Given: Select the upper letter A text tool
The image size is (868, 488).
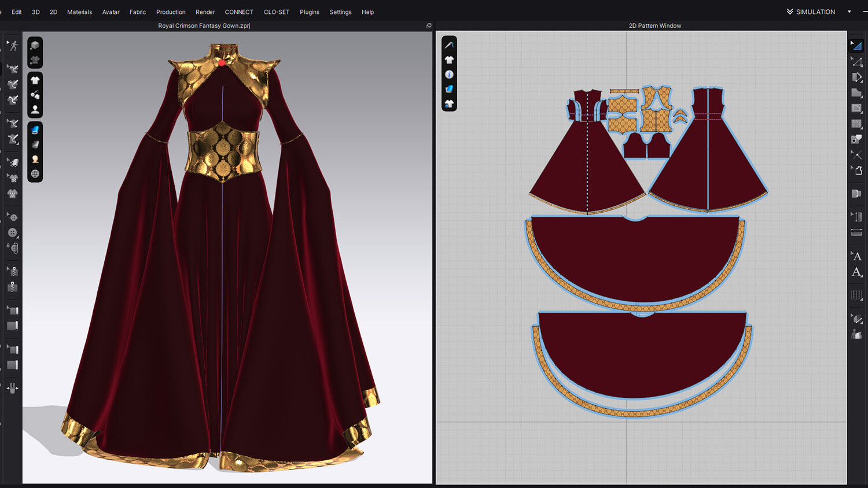Looking at the screenshot, I should [x=856, y=256].
